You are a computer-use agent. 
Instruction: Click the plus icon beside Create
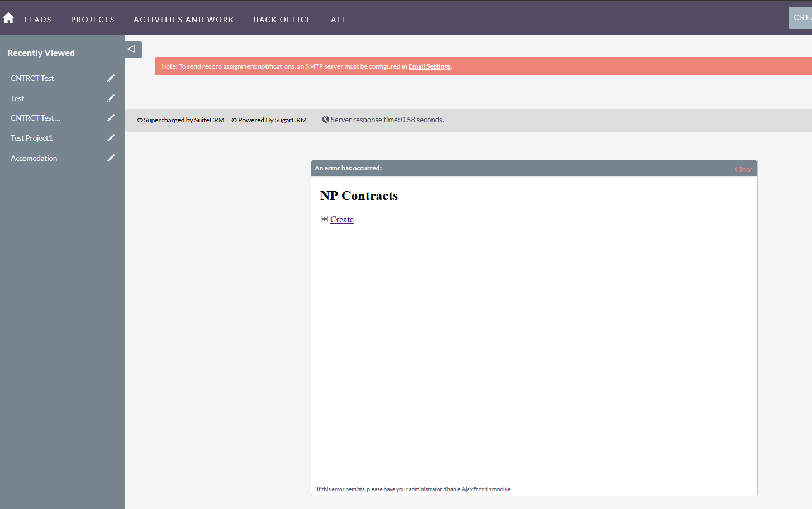[x=325, y=219]
